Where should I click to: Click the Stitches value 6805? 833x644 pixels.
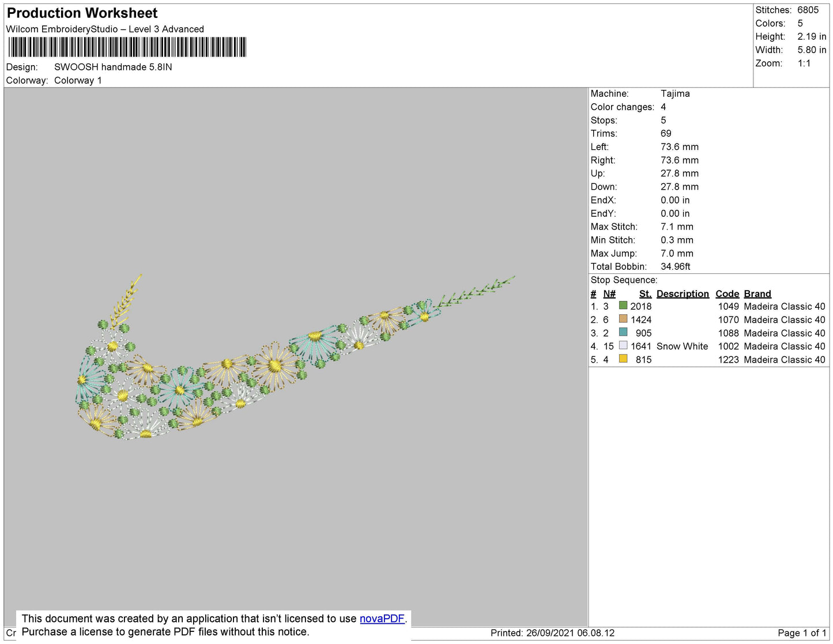click(x=808, y=10)
